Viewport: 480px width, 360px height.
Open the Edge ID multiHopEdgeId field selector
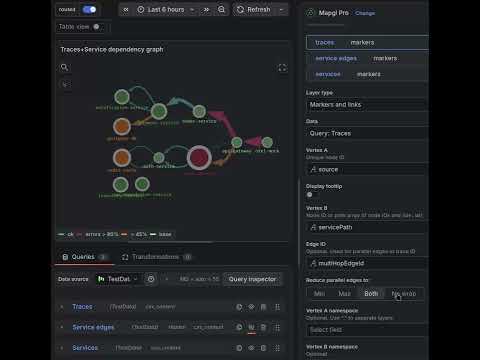pos(367,263)
